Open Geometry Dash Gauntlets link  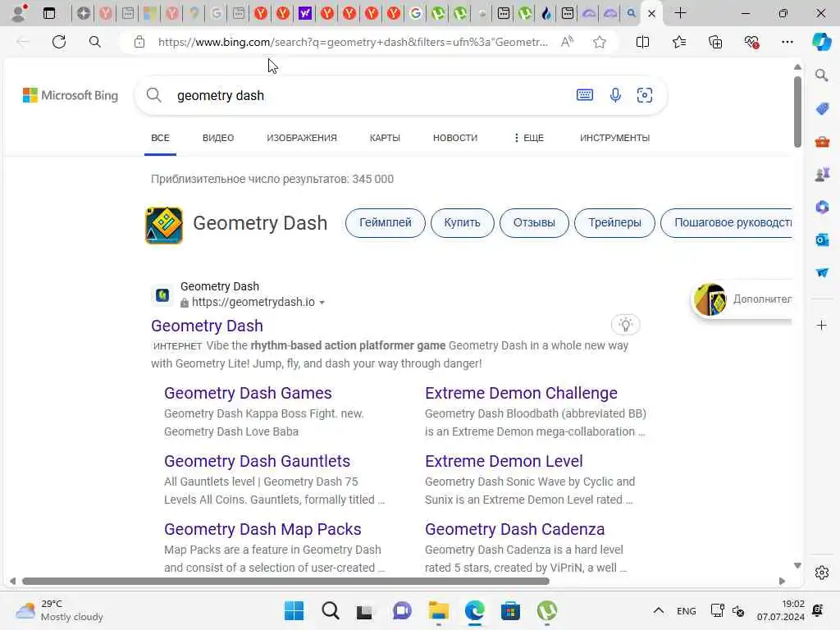pyautogui.click(x=257, y=461)
